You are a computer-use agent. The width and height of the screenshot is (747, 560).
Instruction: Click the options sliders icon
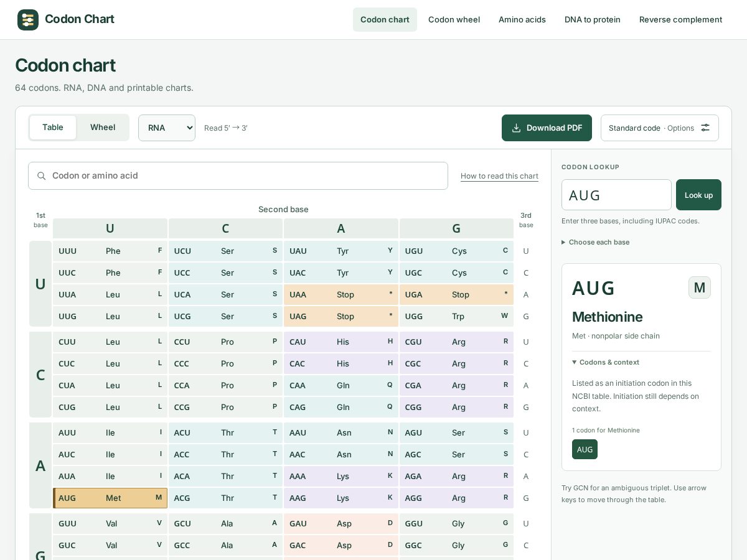[x=705, y=128]
